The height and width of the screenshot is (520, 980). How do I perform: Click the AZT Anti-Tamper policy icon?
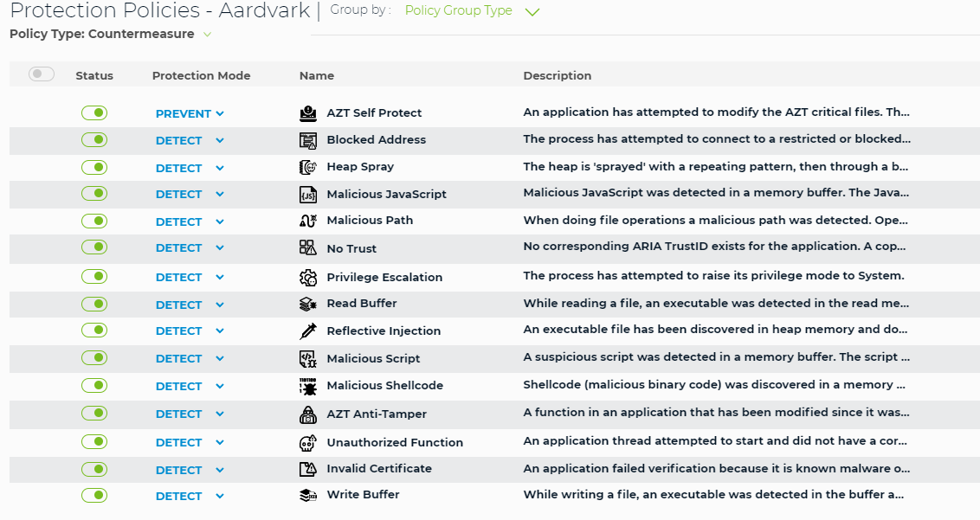pyautogui.click(x=308, y=414)
